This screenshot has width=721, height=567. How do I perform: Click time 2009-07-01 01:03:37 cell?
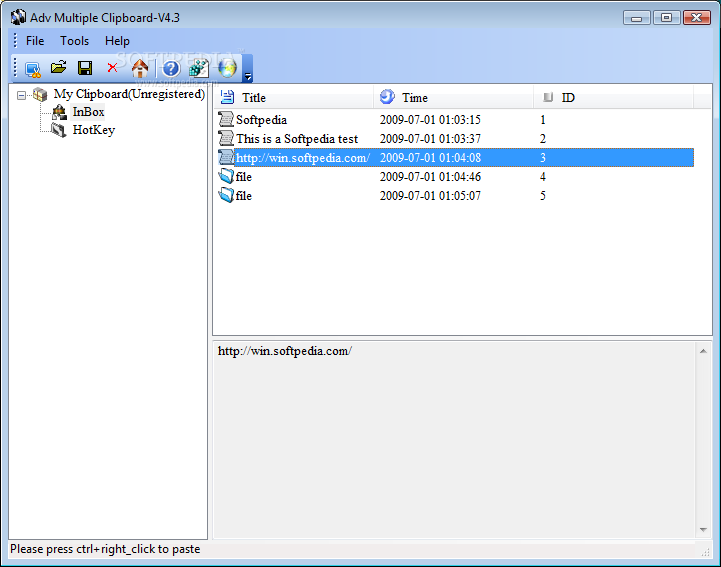430,139
